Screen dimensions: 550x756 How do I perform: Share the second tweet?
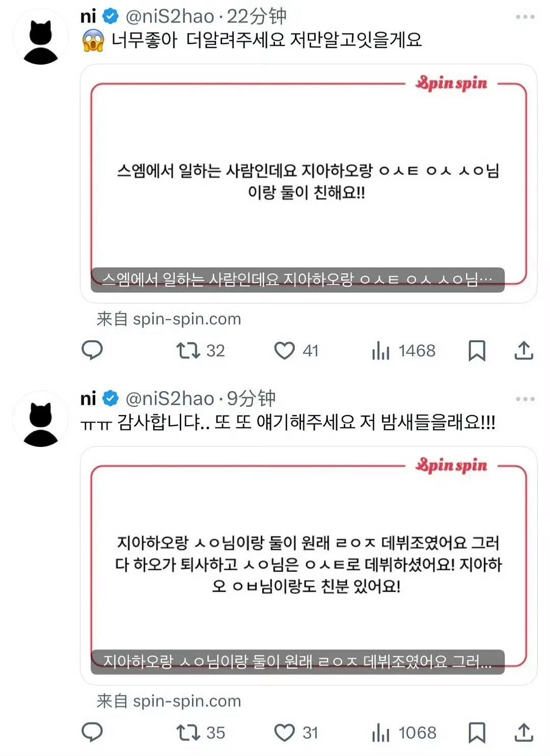click(524, 732)
